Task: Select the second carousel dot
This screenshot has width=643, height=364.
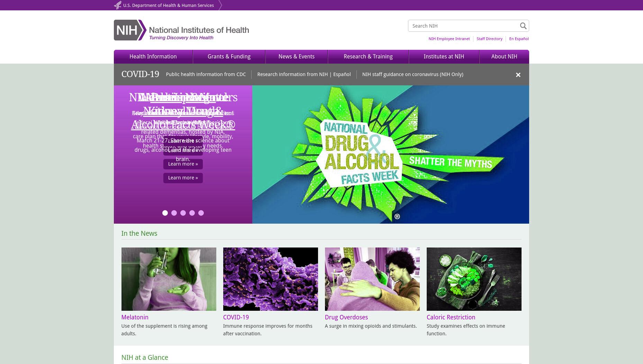Action: 174,213
